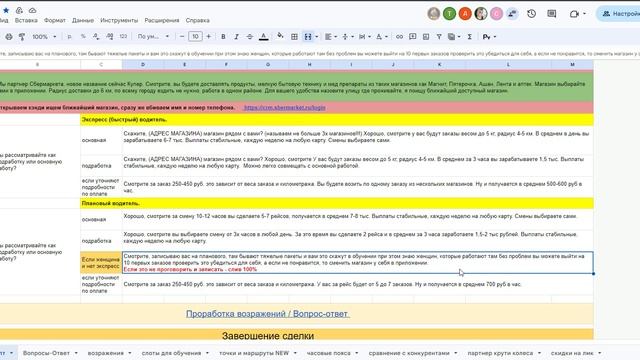Open the Данные menu
The height and width of the screenshot is (360, 640).
pos(83,20)
